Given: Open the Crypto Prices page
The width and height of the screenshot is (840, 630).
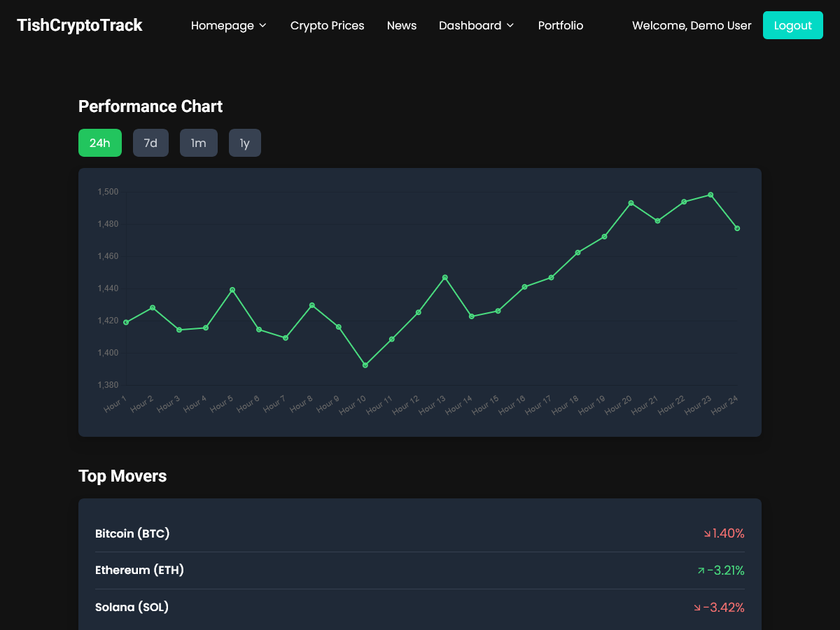Looking at the screenshot, I should 327,25.
